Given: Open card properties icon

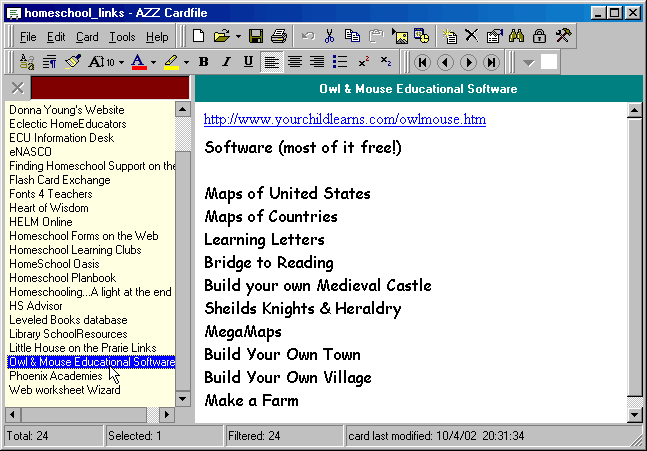Looking at the screenshot, I should point(494,36).
